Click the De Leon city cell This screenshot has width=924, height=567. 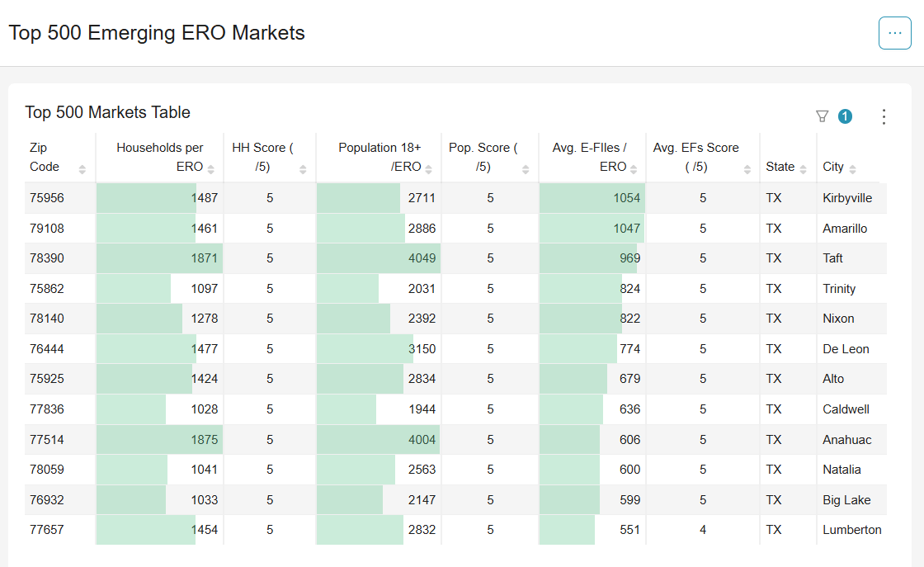click(851, 349)
